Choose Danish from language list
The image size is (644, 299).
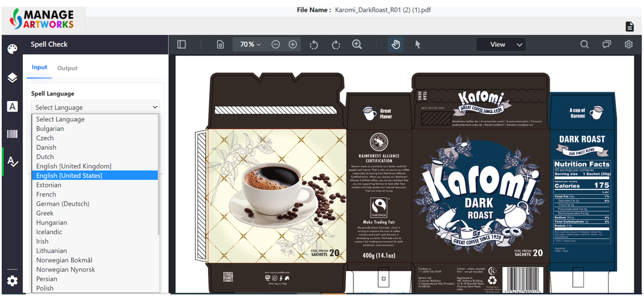coord(95,147)
